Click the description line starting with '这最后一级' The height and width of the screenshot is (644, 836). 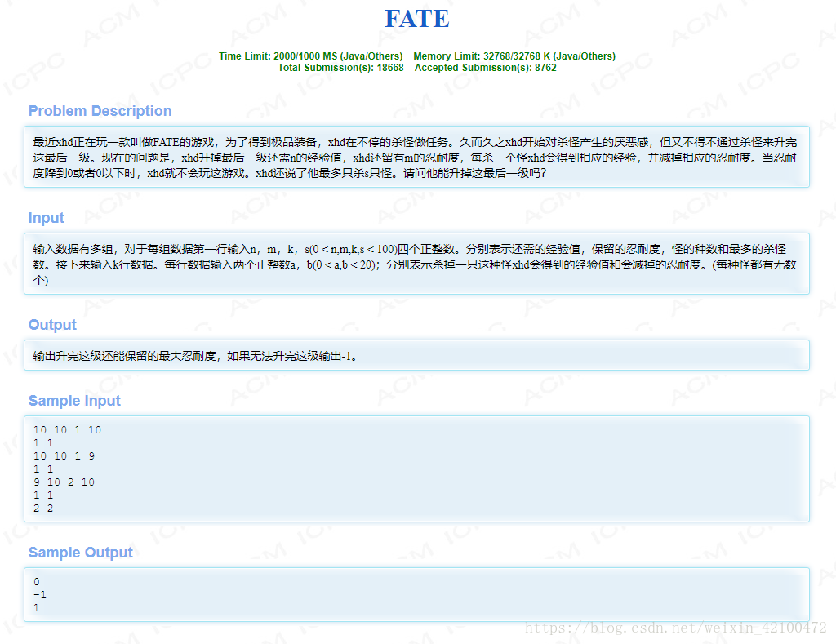[415, 158]
